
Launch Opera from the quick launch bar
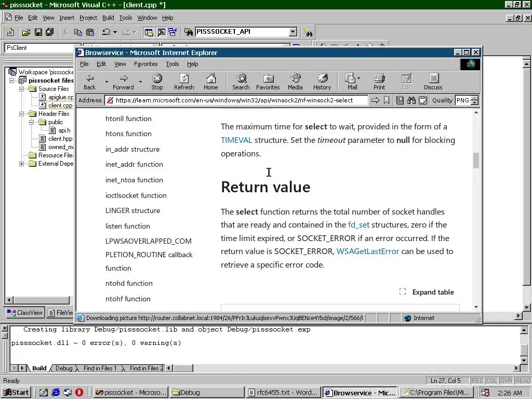[79, 393]
